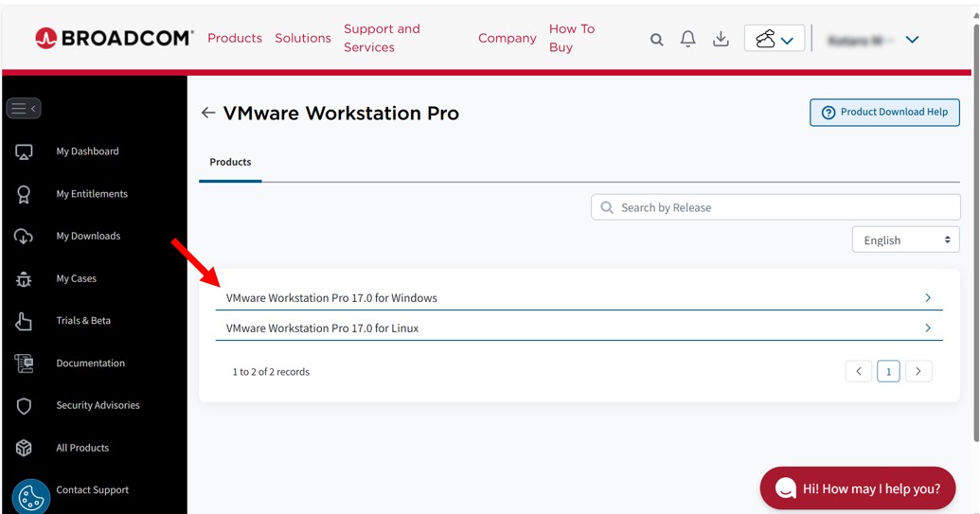Click the My Entitlements ribbon icon
Image resolution: width=980 pixels, height=514 pixels.
pos(24,194)
